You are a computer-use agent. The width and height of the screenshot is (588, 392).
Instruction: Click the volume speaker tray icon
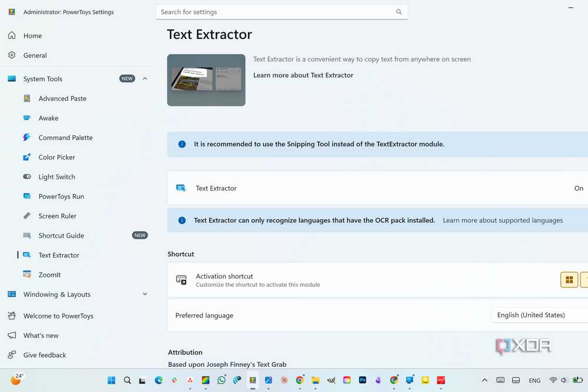click(564, 380)
